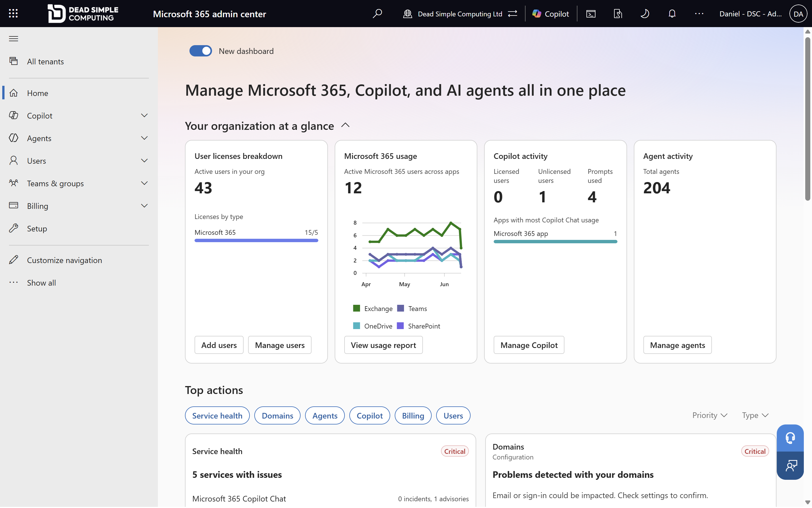Select the Billing filter pill

(x=413, y=416)
